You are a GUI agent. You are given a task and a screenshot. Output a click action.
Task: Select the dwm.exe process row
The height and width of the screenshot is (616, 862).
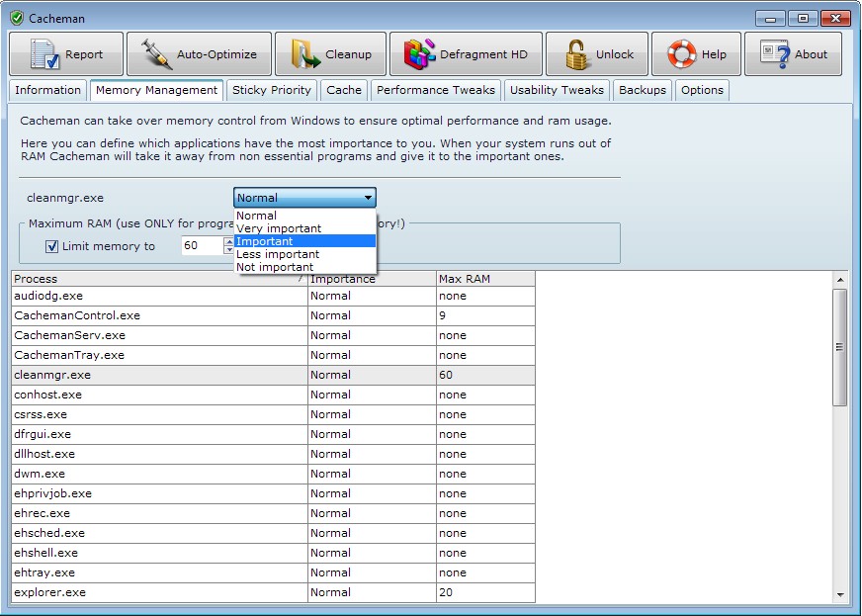[273, 474]
